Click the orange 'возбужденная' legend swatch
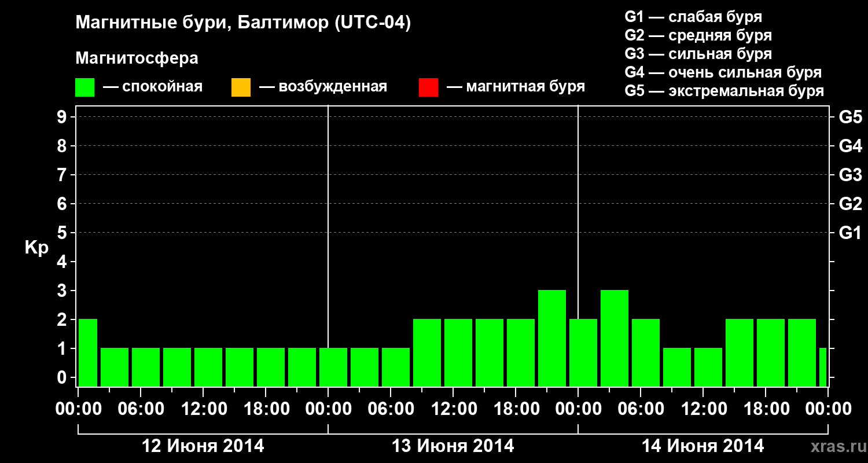This screenshot has height=463, width=868. pyautogui.click(x=241, y=87)
